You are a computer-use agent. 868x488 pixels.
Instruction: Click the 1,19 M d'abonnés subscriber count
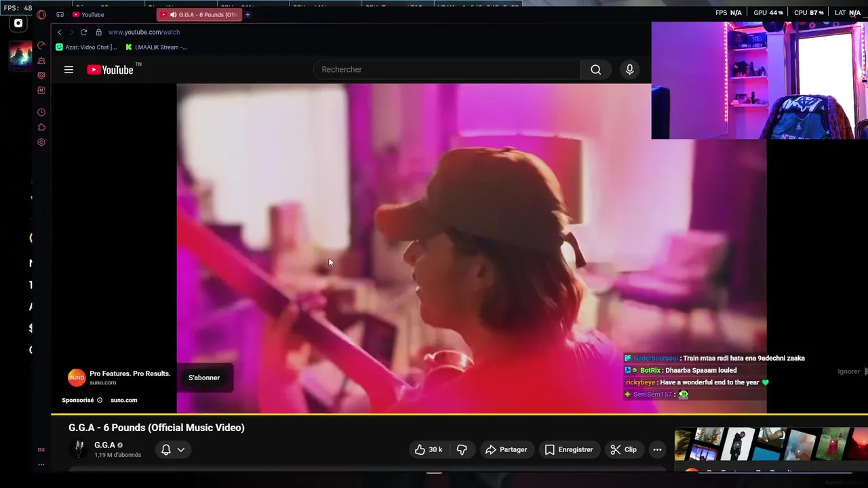point(118,455)
